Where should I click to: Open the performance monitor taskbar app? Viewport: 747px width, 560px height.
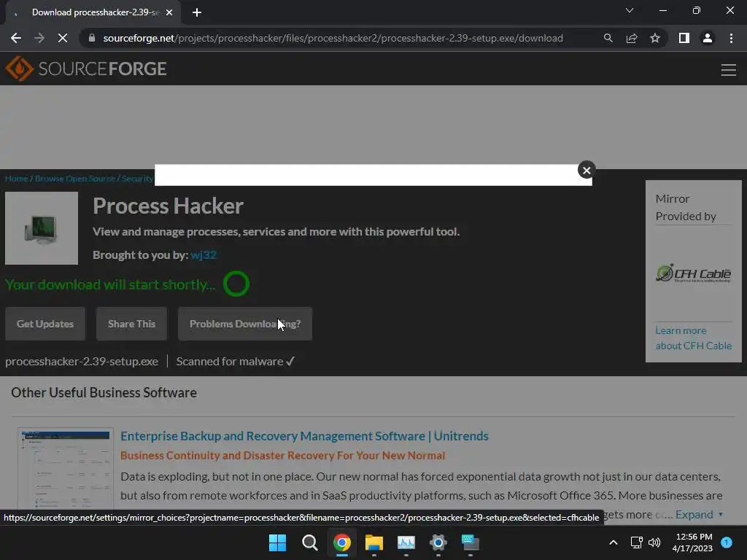pos(406,542)
